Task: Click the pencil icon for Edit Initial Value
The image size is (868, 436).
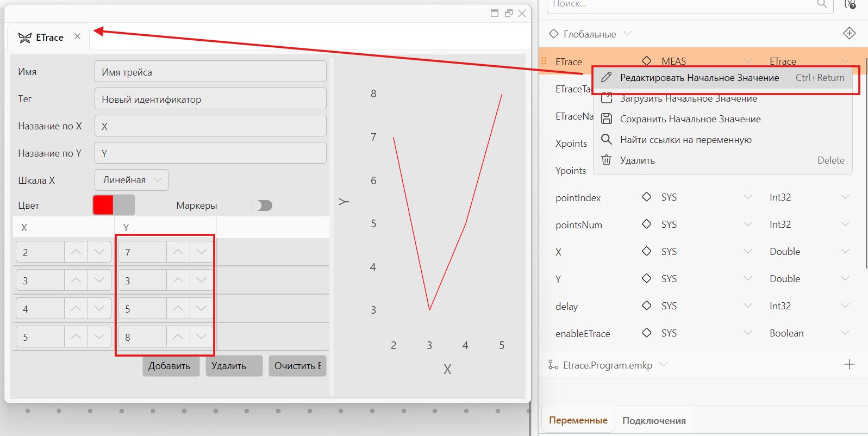Action: pyautogui.click(x=607, y=77)
